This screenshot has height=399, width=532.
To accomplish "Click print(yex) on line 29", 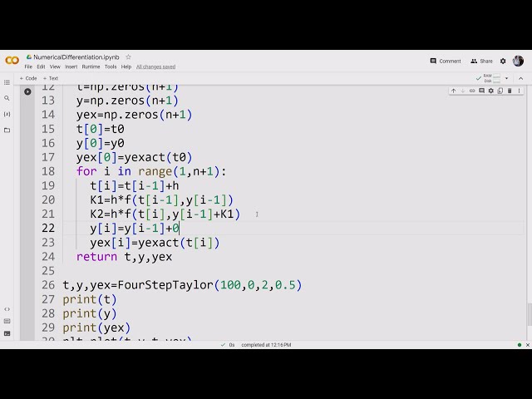I will pyautogui.click(x=96, y=328).
